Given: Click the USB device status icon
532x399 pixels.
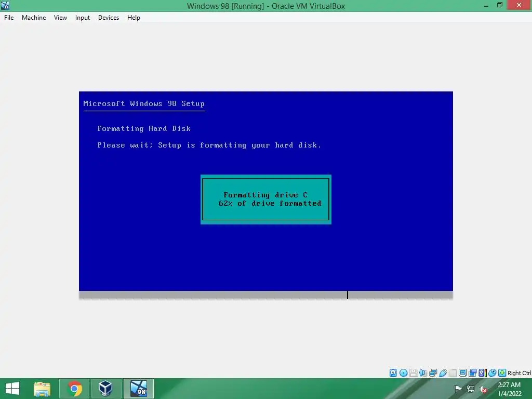Looking at the screenshot, I should pos(443,373).
